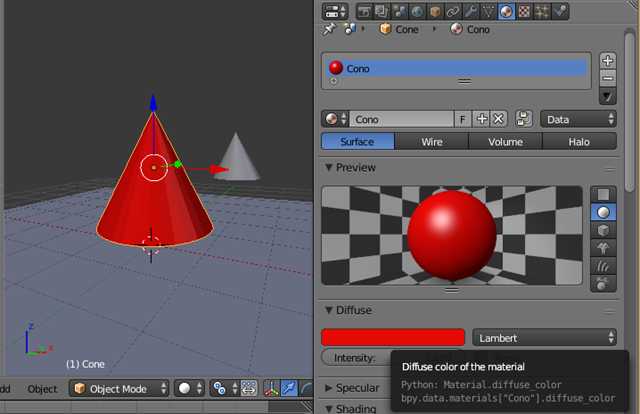The width and height of the screenshot is (640, 414).
Task: Click the remove material slot minus button
Action: tap(608, 78)
